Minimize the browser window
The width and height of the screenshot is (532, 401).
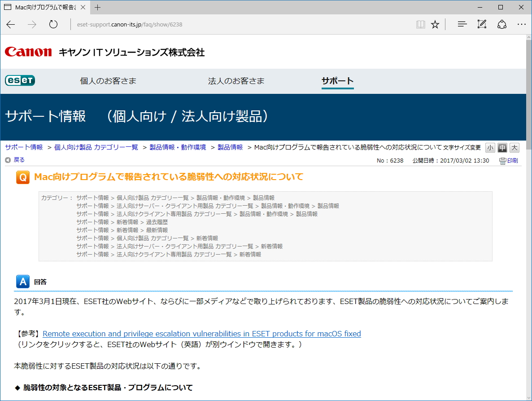click(x=480, y=8)
